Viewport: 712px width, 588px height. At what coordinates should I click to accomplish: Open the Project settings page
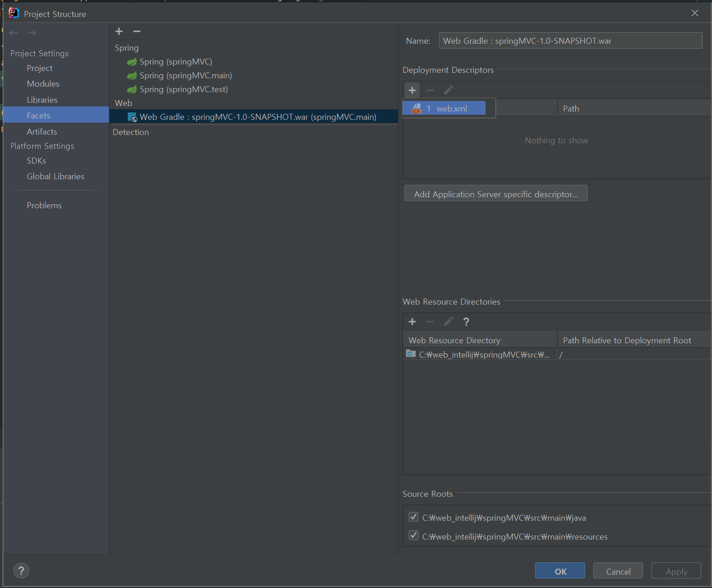click(x=40, y=68)
